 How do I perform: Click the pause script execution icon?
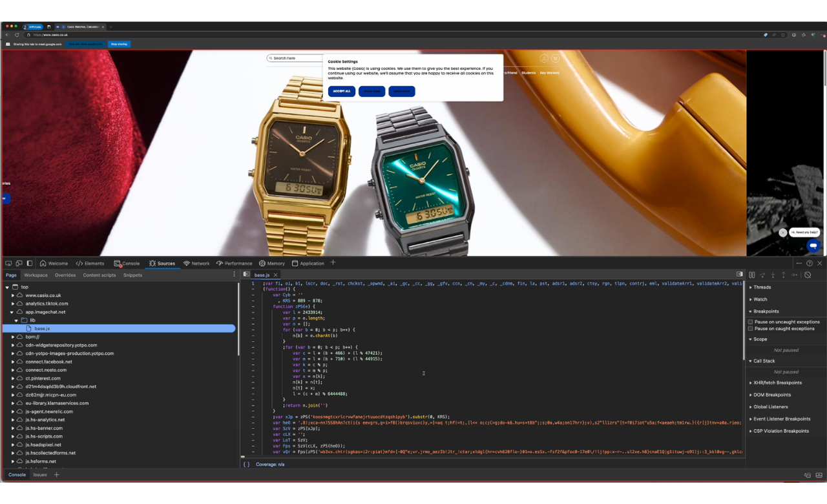(x=751, y=275)
